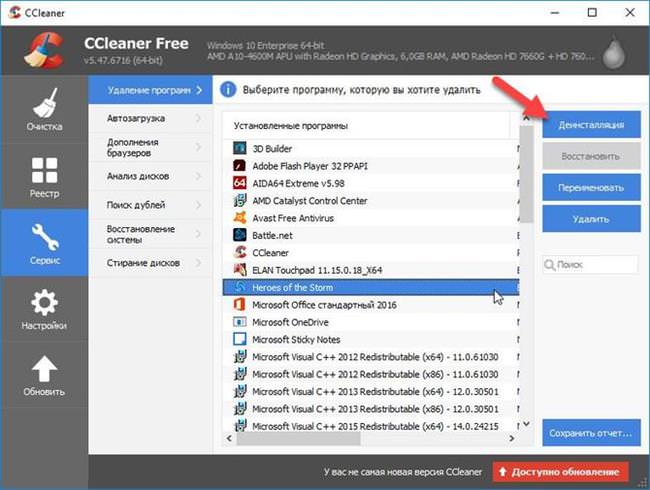
Task: Click the horizontal scrollbar right arrow
Action: point(512,438)
